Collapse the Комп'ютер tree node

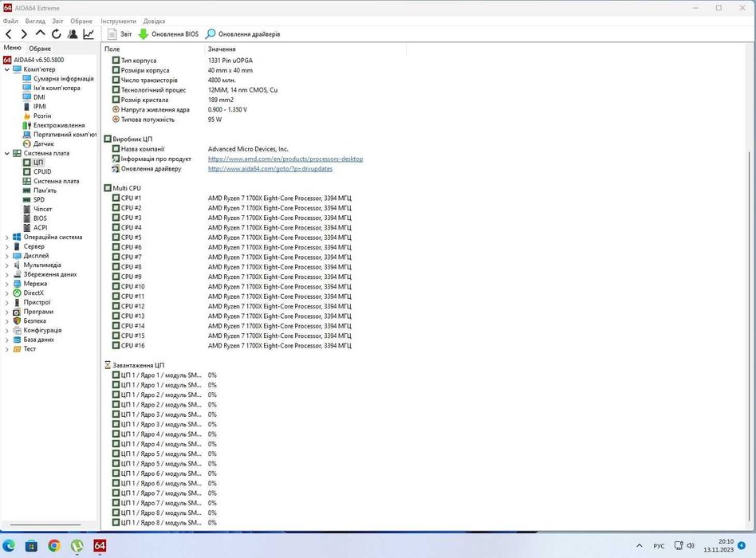click(x=6, y=69)
